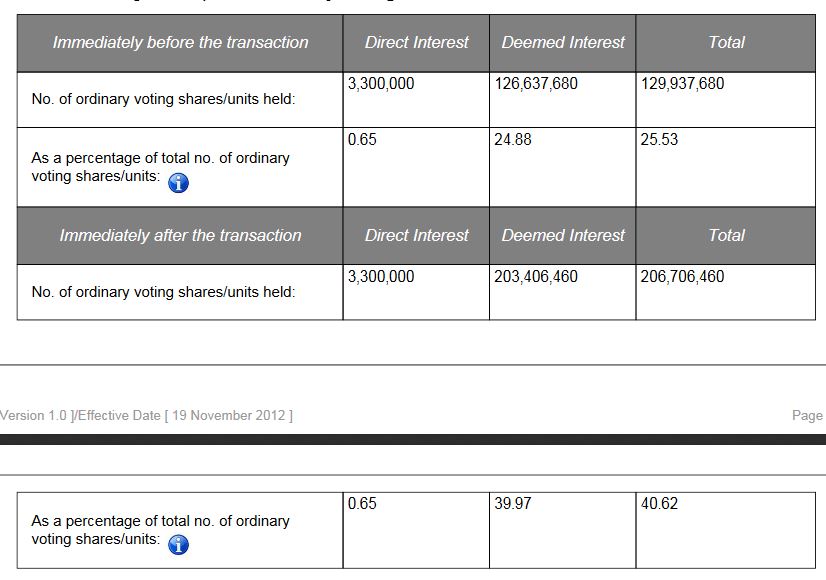Click Deemed Interest header in the after-transaction section
This screenshot has height=580, width=826.
coord(563,235)
